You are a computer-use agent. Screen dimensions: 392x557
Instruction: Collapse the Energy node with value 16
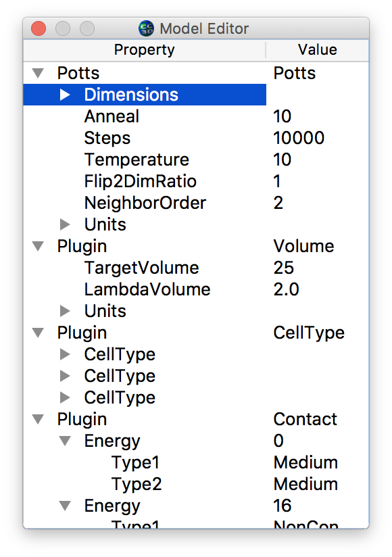pos(65,506)
